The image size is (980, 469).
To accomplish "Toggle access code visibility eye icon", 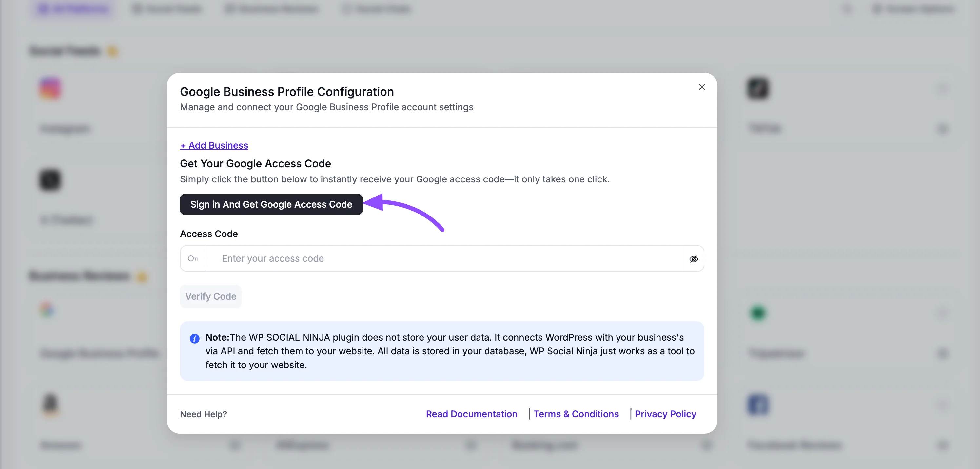I will (694, 259).
